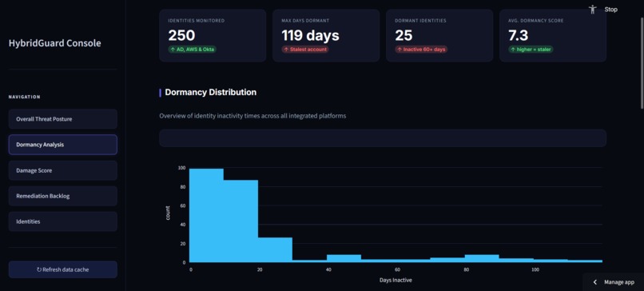Click the histogram bar for 40-50 days

click(x=344, y=258)
